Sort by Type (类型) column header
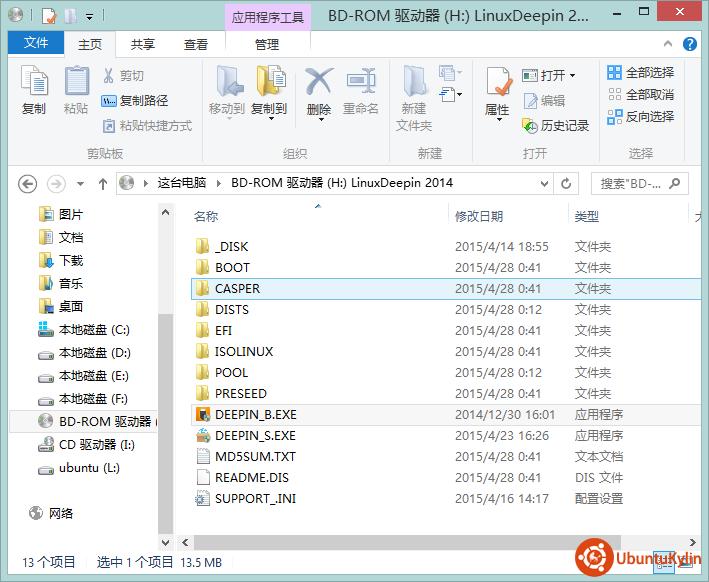 pyautogui.click(x=586, y=217)
